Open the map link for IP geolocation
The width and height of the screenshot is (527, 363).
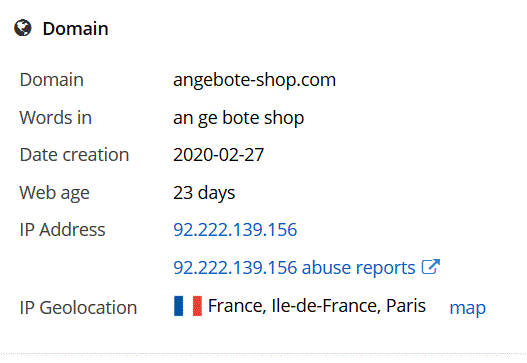coord(468,308)
